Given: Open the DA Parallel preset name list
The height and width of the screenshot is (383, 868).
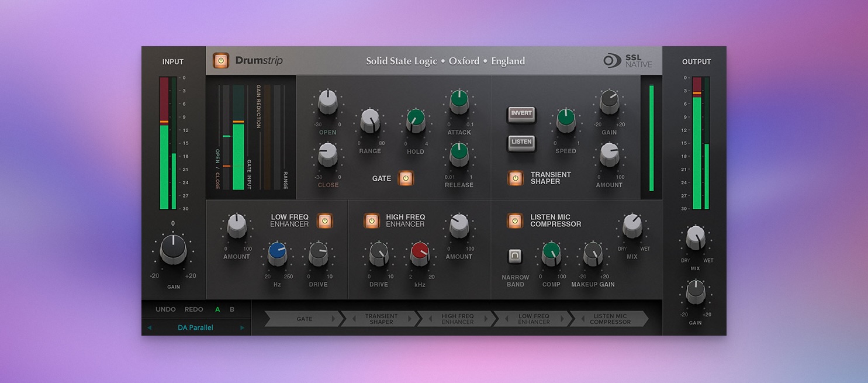Looking at the screenshot, I should 195,327.
